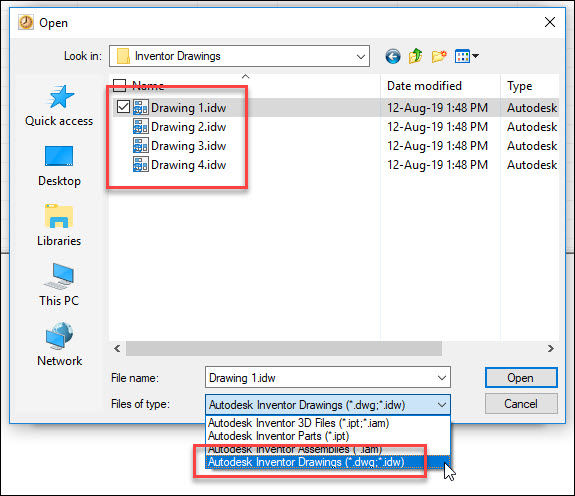The image size is (575, 496).
Task: Sort by the Type column header
Action: (x=519, y=86)
